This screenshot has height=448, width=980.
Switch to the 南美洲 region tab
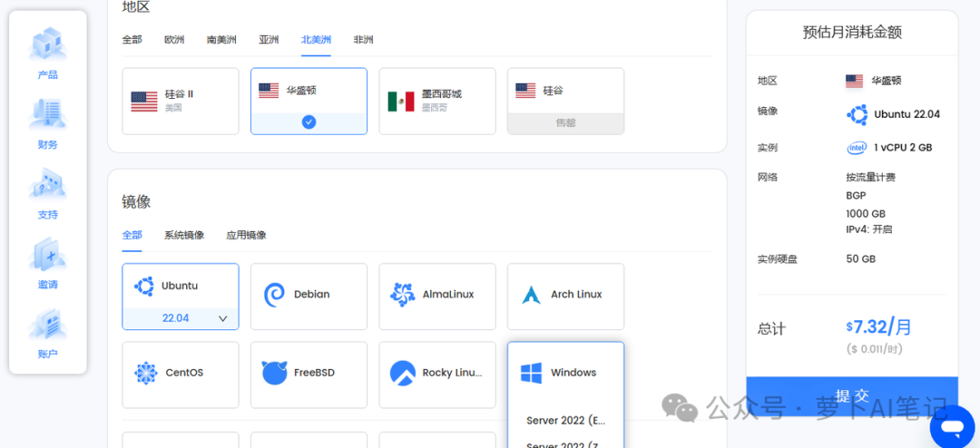pyautogui.click(x=222, y=40)
